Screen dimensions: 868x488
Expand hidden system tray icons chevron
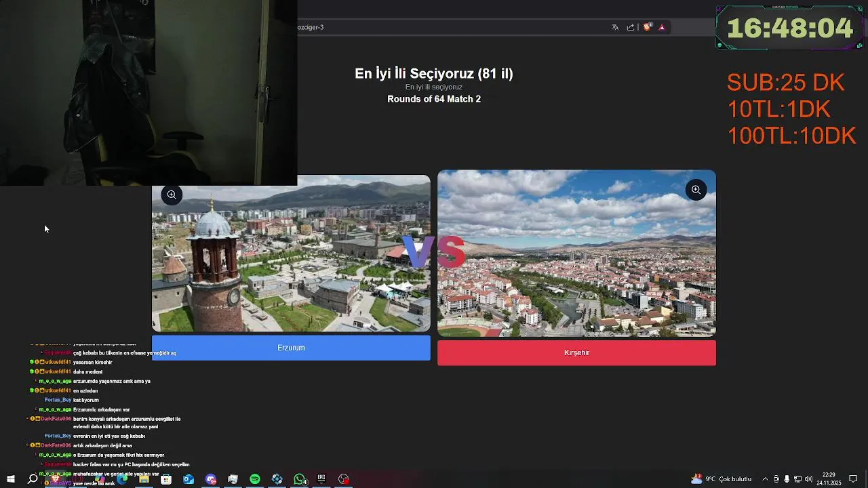766,479
